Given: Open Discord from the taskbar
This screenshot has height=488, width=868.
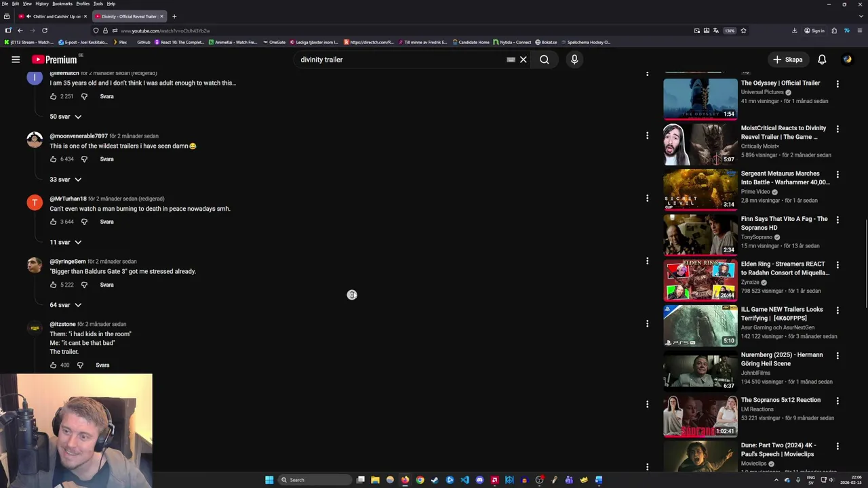Looking at the screenshot, I should pyautogui.click(x=479, y=480).
